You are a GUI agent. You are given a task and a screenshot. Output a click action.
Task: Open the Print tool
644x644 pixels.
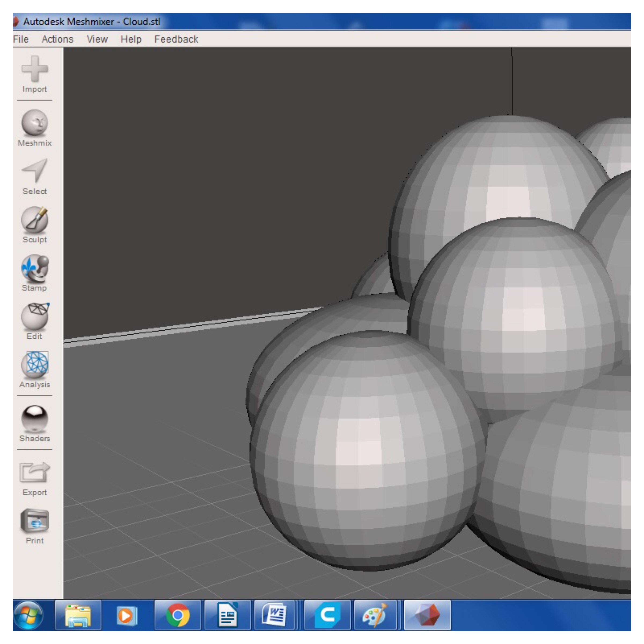[35, 521]
